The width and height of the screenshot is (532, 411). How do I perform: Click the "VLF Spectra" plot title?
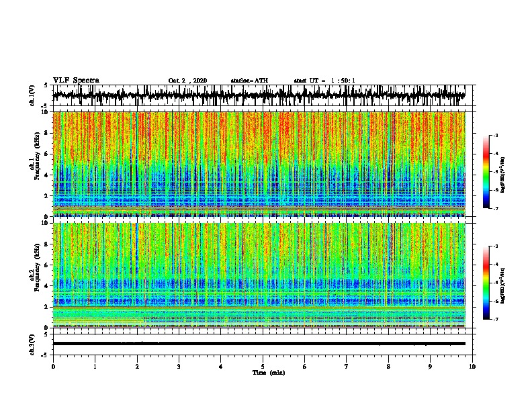coord(76,80)
